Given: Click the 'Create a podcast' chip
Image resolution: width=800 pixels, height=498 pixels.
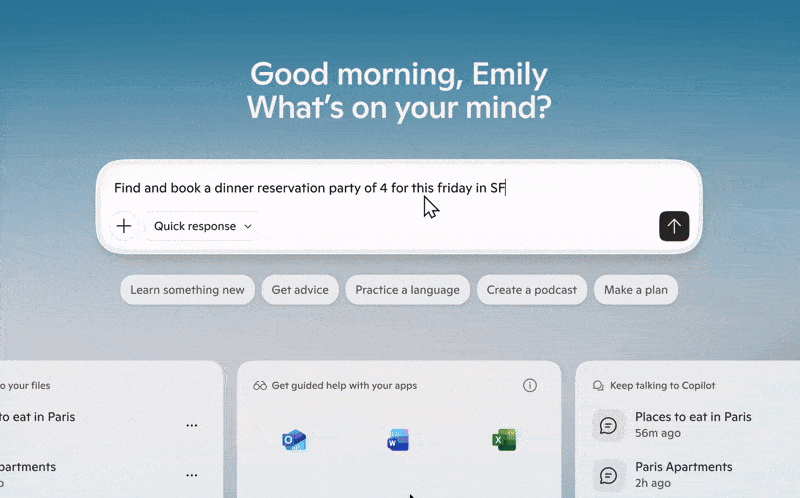Looking at the screenshot, I should coord(531,290).
